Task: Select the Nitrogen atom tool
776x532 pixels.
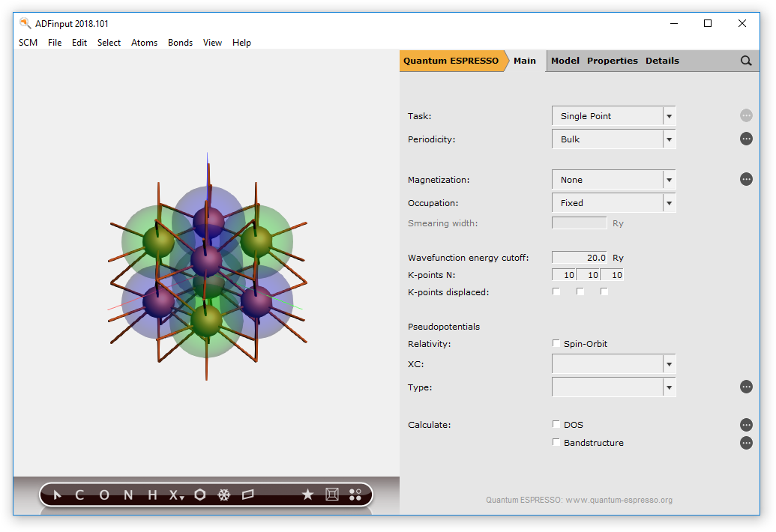Action: pyautogui.click(x=127, y=495)
